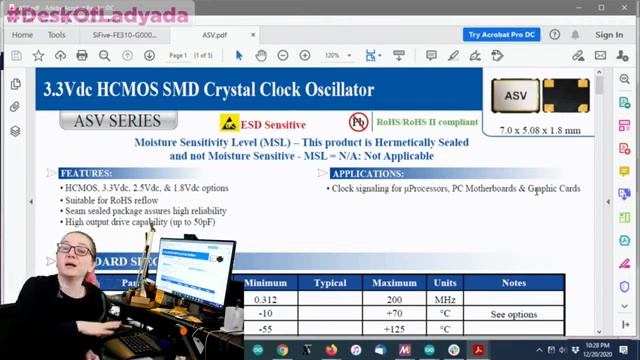The height and width of the screenshot is (360, 640).
Task: Click Try Acrobat Pro DC button
Action: [x=501, y=35]
